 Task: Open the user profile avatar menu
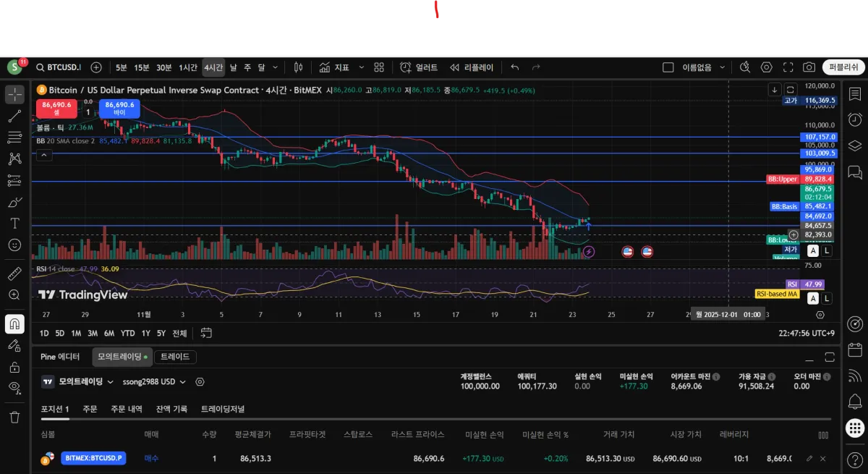coord(15,67)
